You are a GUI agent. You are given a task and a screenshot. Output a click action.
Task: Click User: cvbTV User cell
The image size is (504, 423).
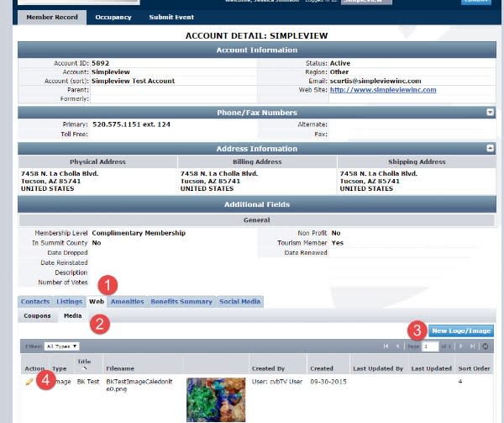(277, 382)
